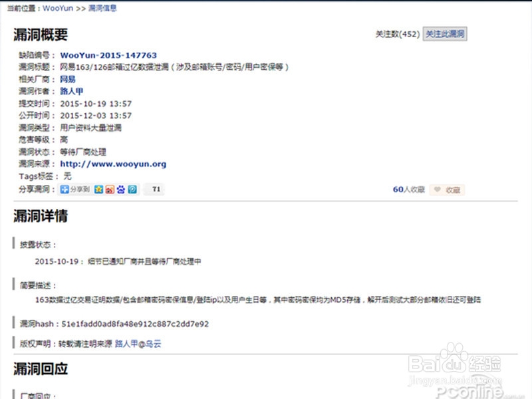Image resolution: width=532 pixels, height=399 pixels.
Task: Click the 关注数(452) follower count
Action: tap(398, 35)
